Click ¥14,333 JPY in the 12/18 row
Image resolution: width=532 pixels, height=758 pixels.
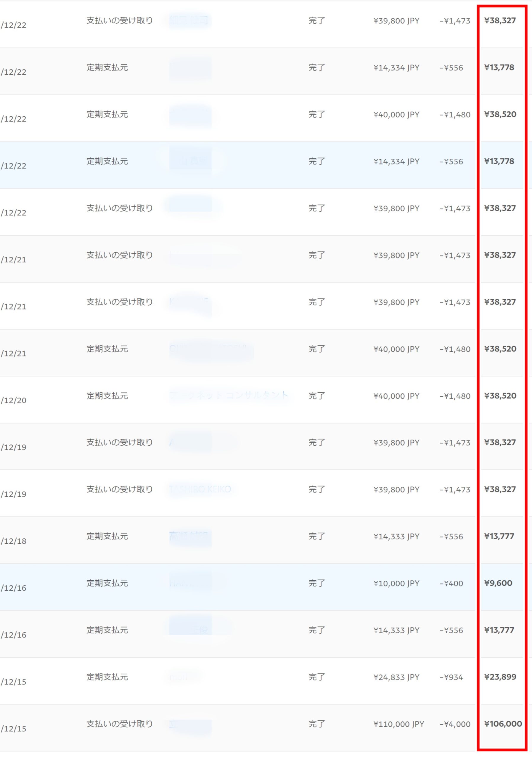point(396,537)
